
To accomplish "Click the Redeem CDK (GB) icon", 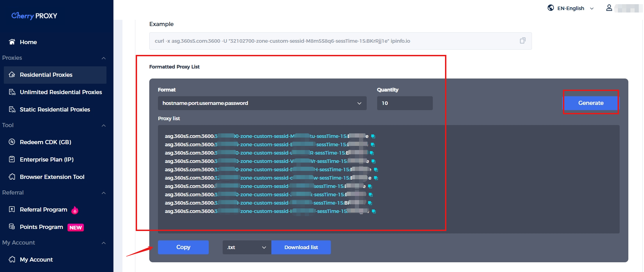I will tap(12, 142).
